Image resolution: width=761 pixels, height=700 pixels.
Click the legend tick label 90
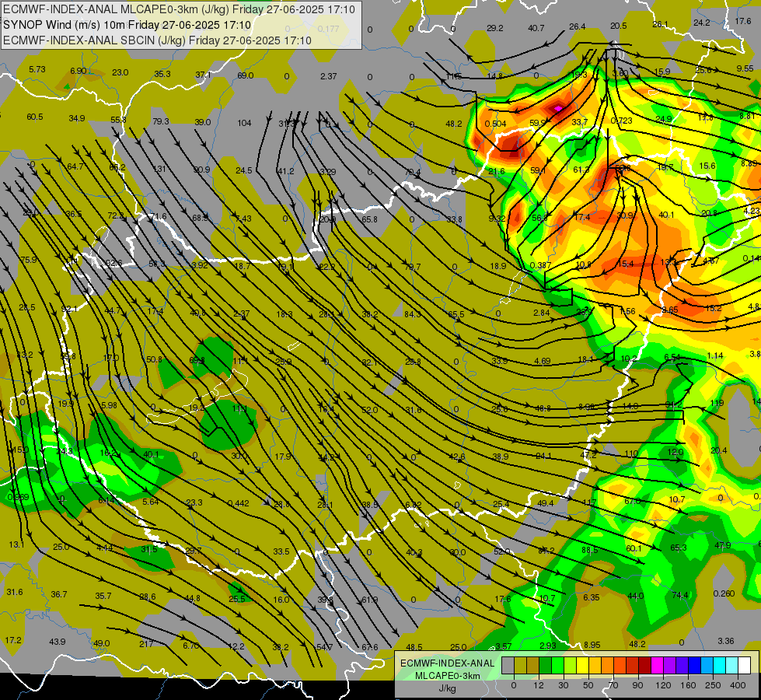click(637, 685)
